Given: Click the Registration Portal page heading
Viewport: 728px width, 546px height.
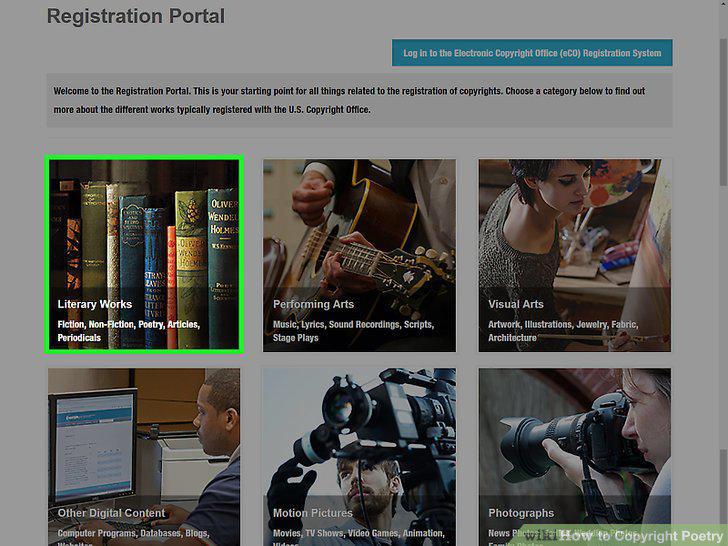Looking at the screenshot, I should pos(136,16).
